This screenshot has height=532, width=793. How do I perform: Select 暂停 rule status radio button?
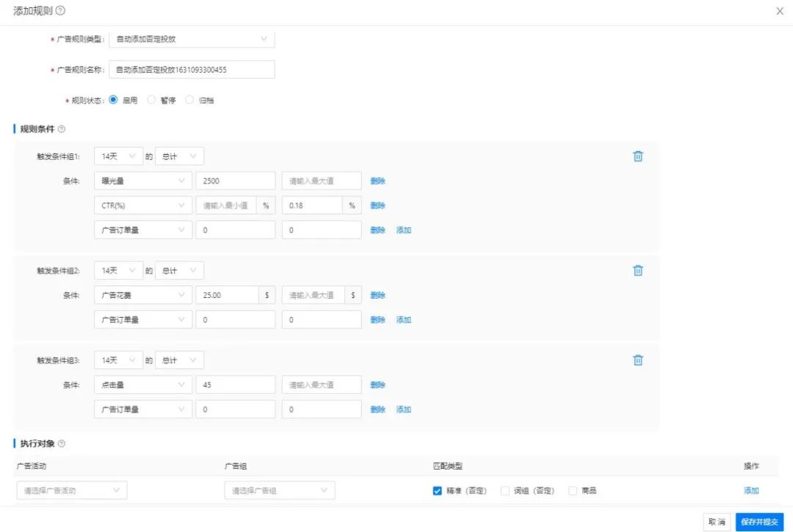coord(152,101)
